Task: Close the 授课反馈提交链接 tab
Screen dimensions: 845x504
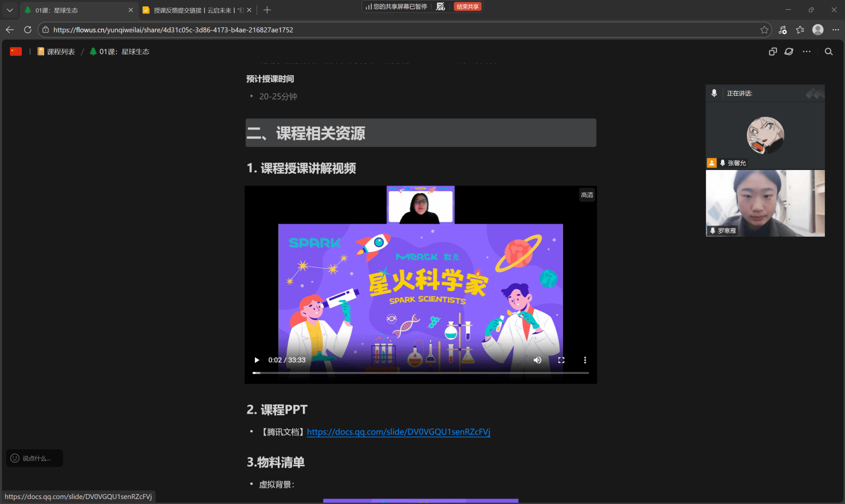Action: point(249,10)
